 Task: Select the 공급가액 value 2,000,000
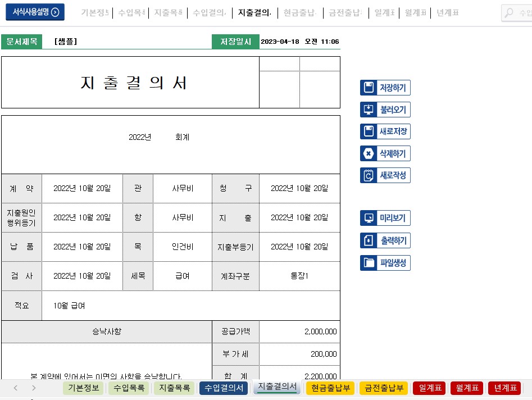[x=299, y=331]
